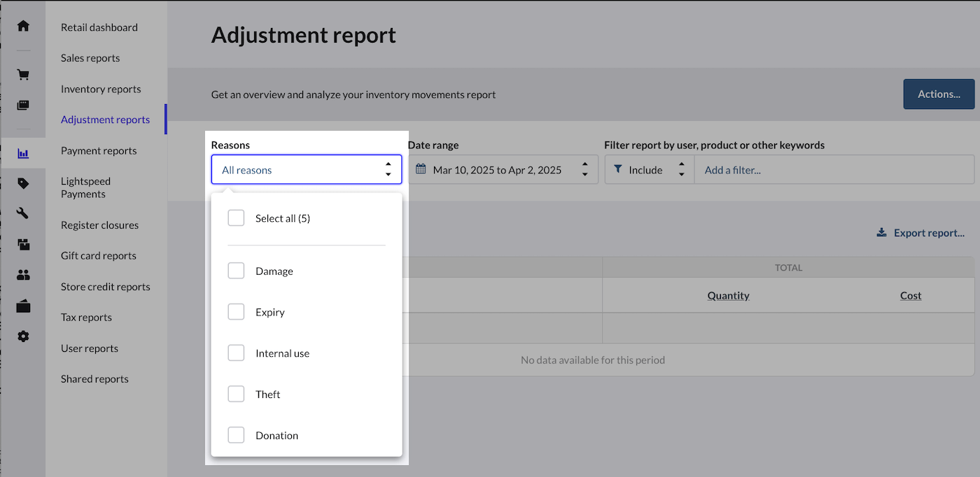Click the Add a filter input field
The height and width of the screenshot is (477, 980).
(833, 169)
